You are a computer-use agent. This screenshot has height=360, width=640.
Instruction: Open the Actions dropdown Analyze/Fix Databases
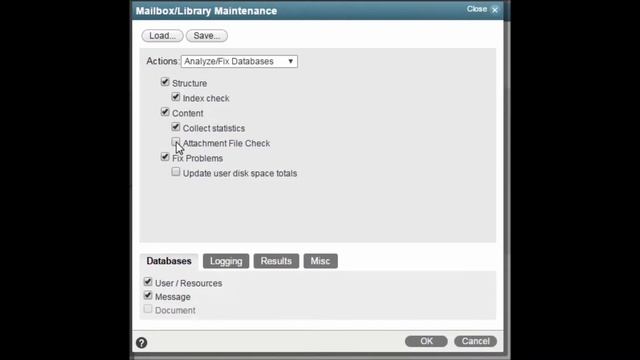tap(239, 61)
